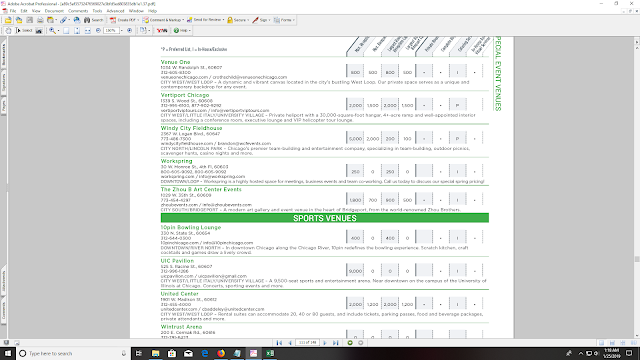Click the round zoom in plus button
The image size is (640, 360).
[129, 31]
